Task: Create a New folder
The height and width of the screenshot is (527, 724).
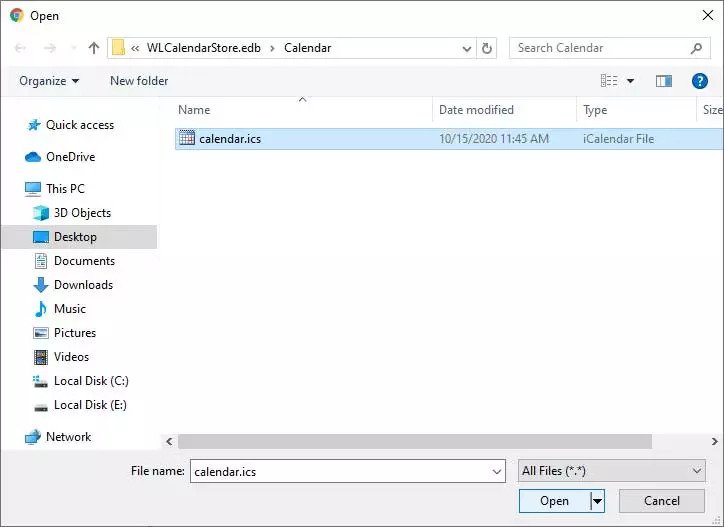Action: pyautogui.click(x=139, y=81)
